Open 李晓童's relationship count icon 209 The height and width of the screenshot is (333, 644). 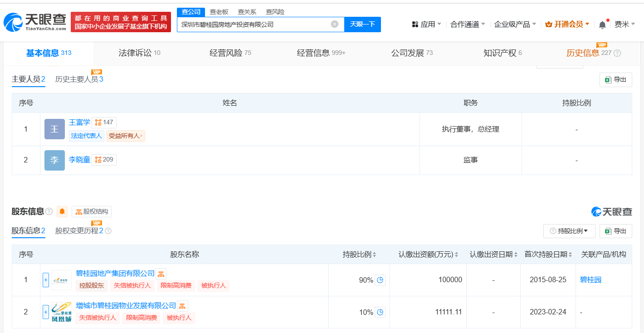(104, 160)
